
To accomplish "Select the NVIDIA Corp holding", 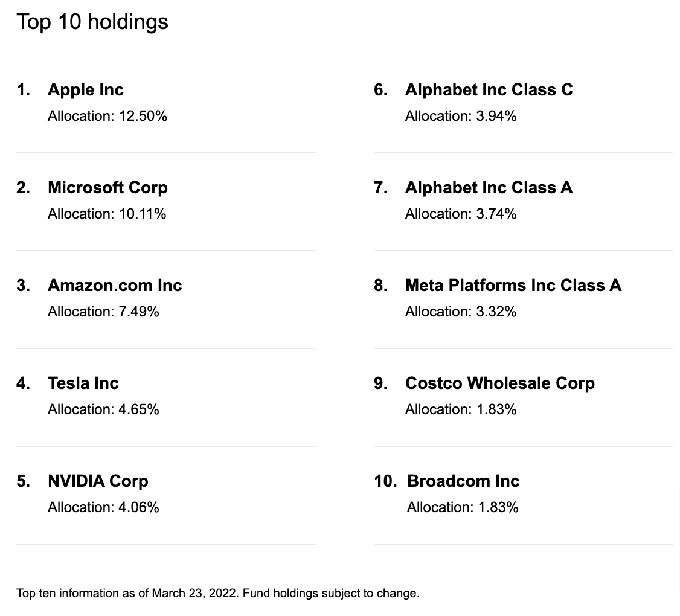I will point(98,481).
